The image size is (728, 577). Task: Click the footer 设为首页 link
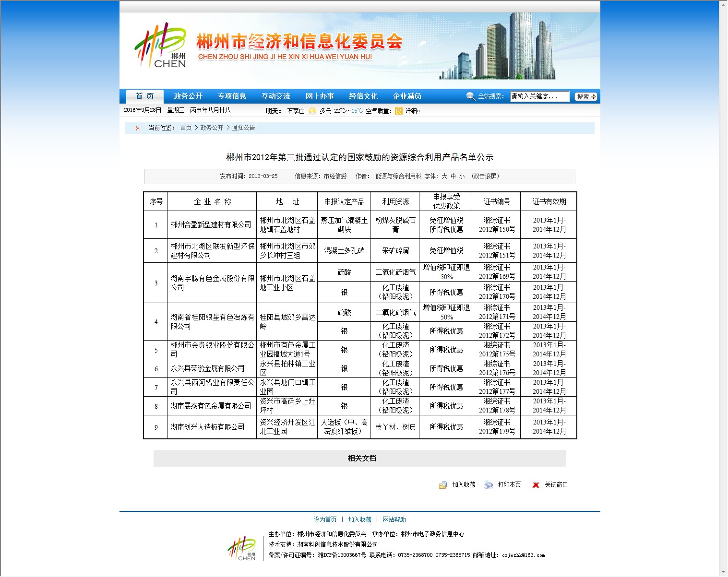(325, 520)
